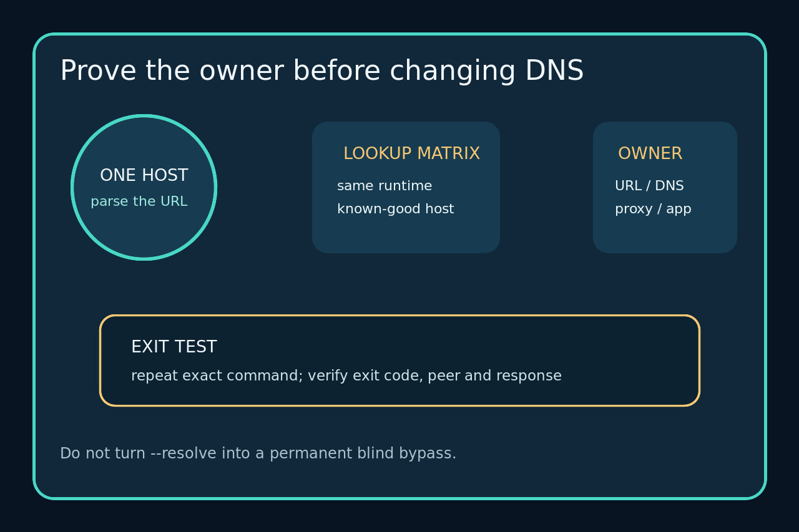Click the "URL / DNS" line
Screen dimensions: 799x532
pos(649,186)
